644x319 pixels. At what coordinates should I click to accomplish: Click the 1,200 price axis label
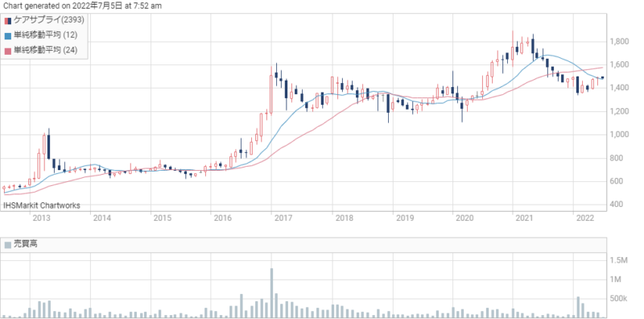(619, 111)
